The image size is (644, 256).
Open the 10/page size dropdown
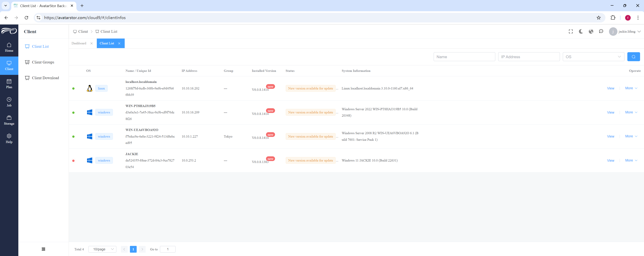(x=103, y=249)
